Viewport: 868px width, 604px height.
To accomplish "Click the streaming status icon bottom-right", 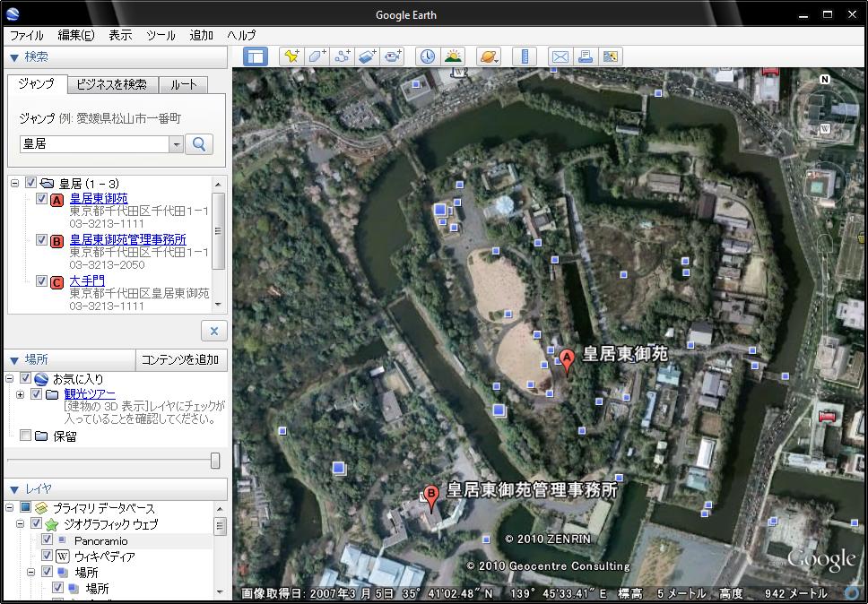I will coord(850,593).
